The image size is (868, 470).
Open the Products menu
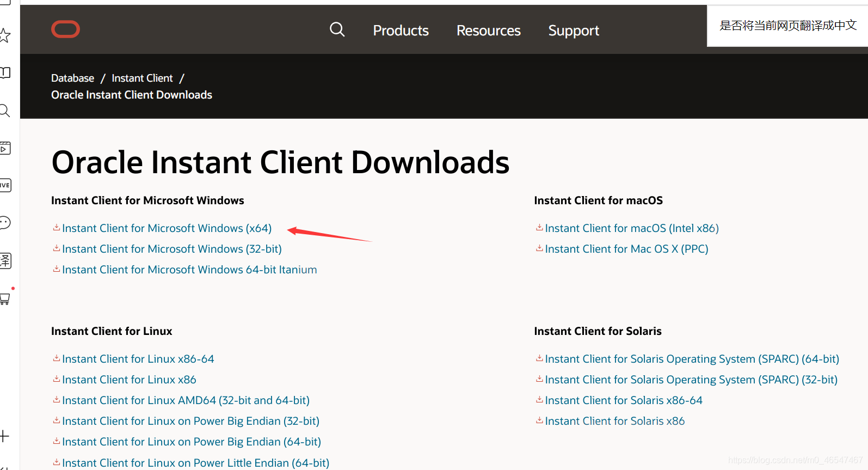click(x=401, y=30)
